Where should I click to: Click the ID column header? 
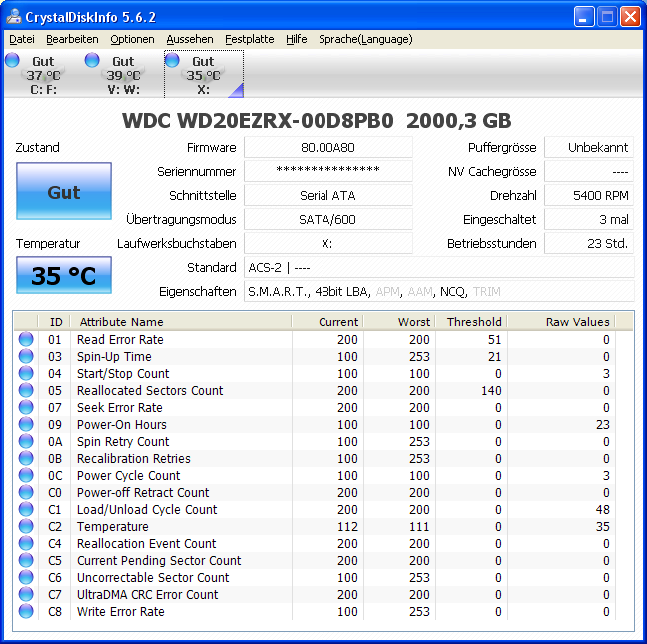pyautogui.click(x=54, y=322)
